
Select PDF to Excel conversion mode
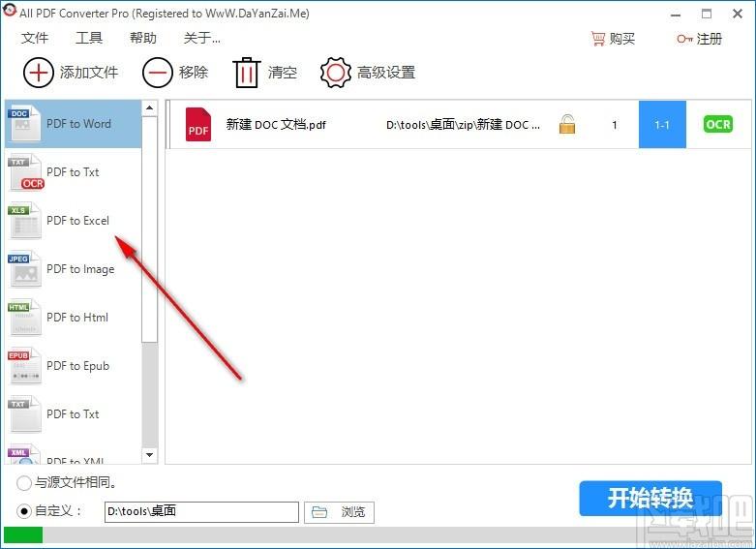coord(74,221)
